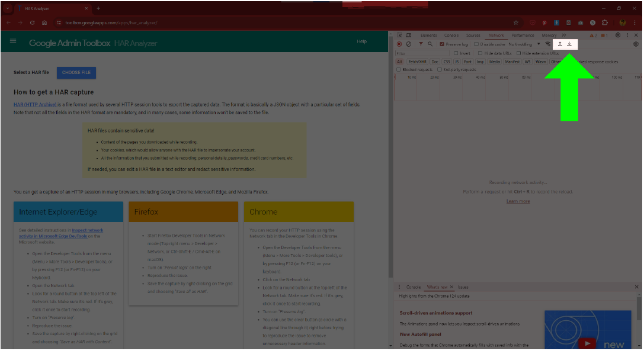Open network conditions wifi icon
The width and height of the screenshot is (644, 351).
(548, 44)
